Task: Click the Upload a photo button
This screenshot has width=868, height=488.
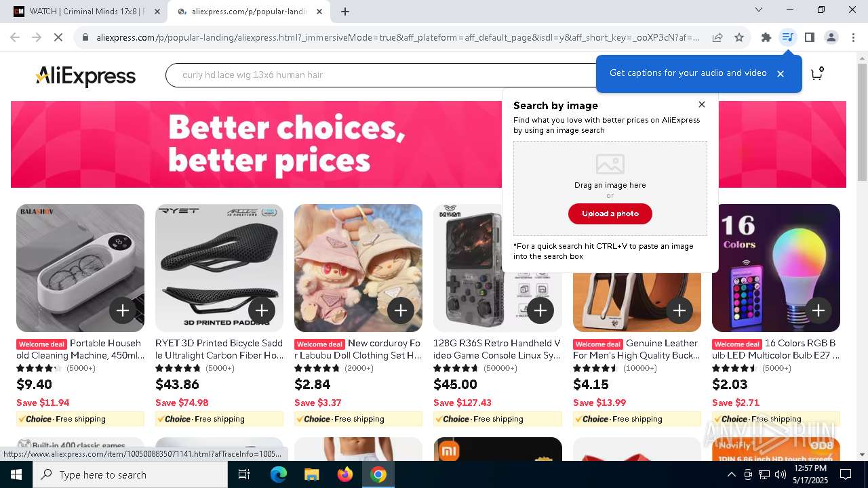Action: tap(610, 213)
